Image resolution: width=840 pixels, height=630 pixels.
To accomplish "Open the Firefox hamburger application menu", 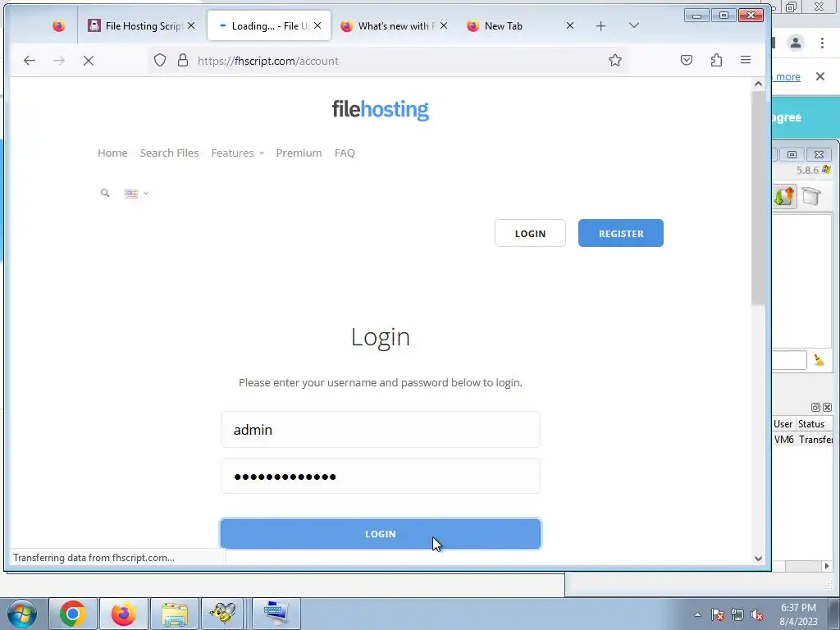I will coord(746,60).
